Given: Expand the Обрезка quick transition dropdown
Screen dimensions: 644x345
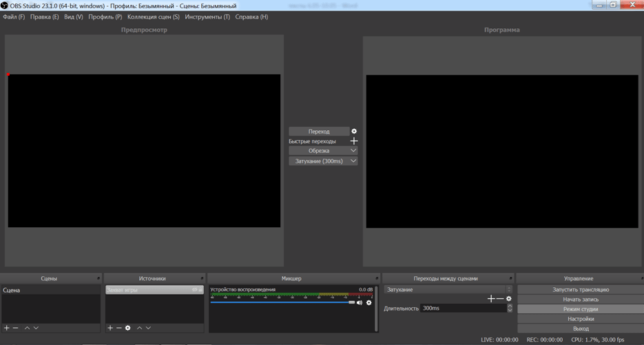Looking at the screenshot, I should pos(353,151).
